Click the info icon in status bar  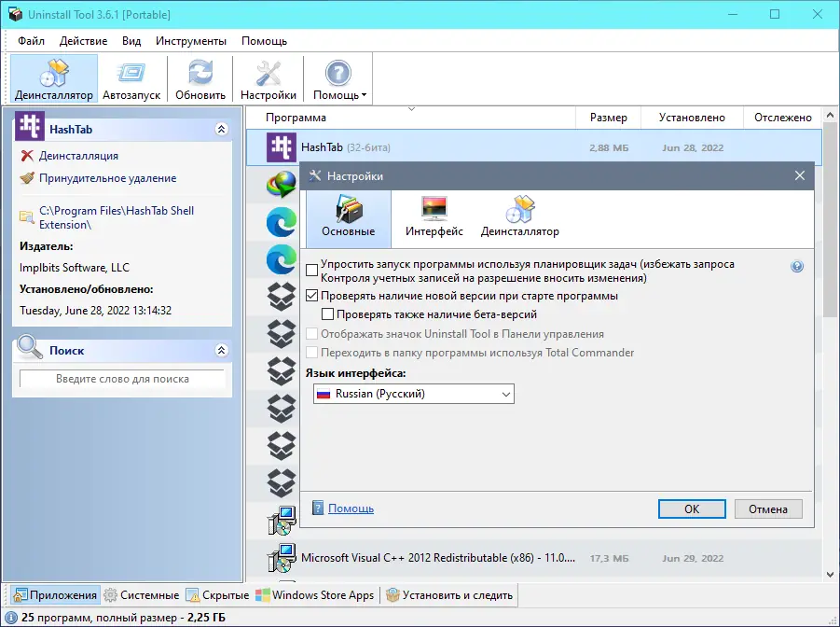10,618
